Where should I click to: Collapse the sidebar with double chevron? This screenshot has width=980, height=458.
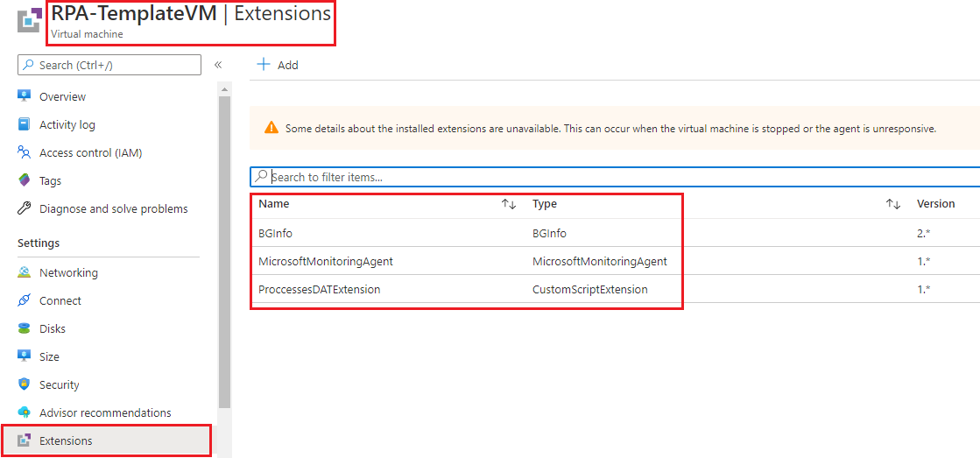218,65
